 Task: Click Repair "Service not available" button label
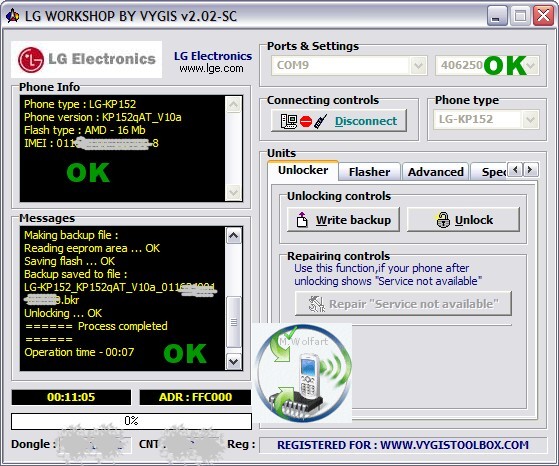[414, 304]
